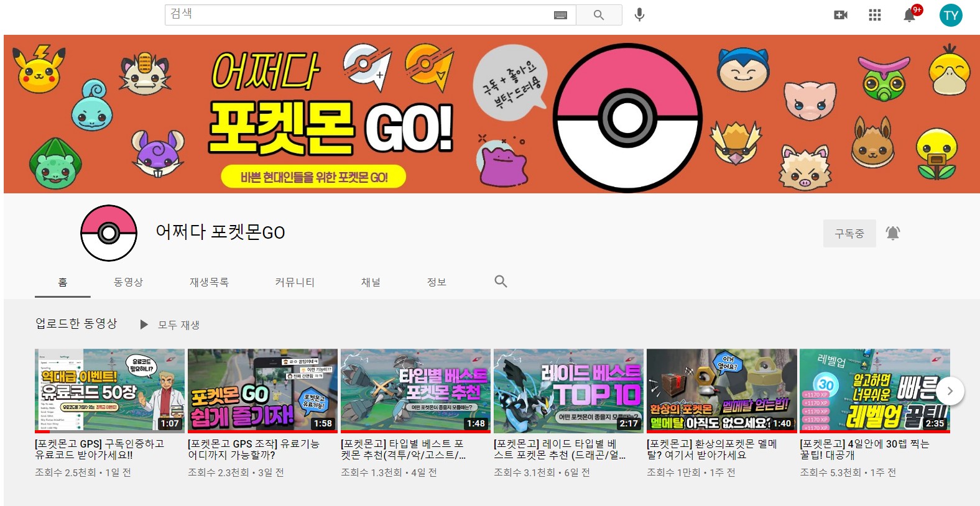Click the channel search magnifier icon
The width and height of the screenshot is (980, 506).
coord(501,282)
